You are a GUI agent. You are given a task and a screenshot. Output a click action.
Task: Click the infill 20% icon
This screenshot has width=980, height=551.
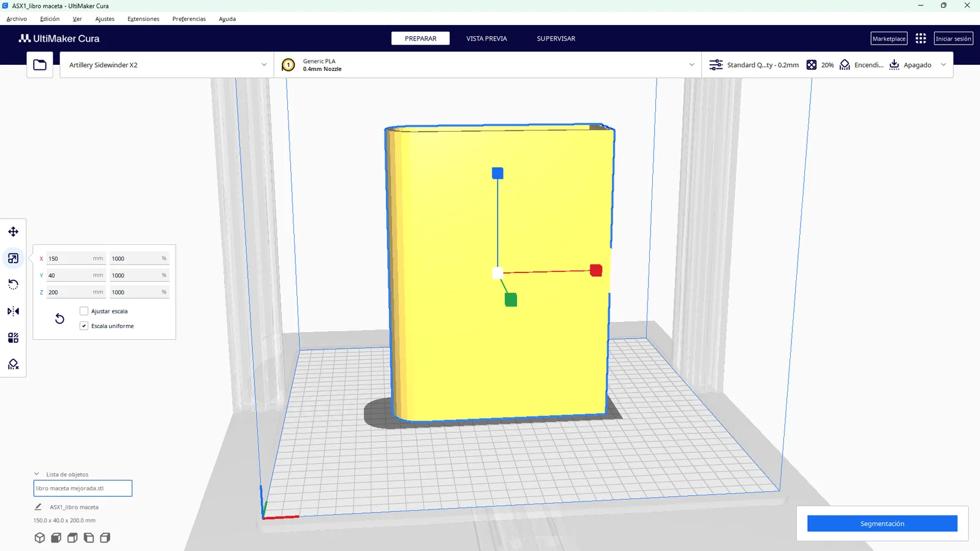pyautogui.click(x=812, y=65)
